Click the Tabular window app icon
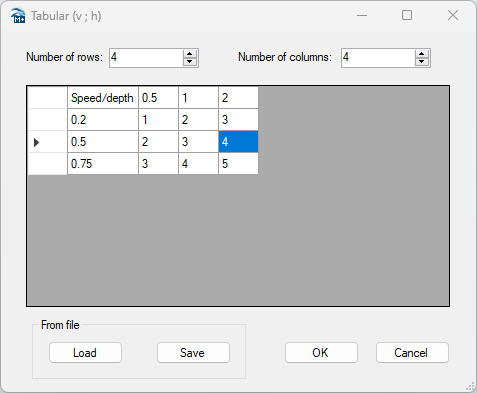Screen dimensions: 477x393 point(17,16)
